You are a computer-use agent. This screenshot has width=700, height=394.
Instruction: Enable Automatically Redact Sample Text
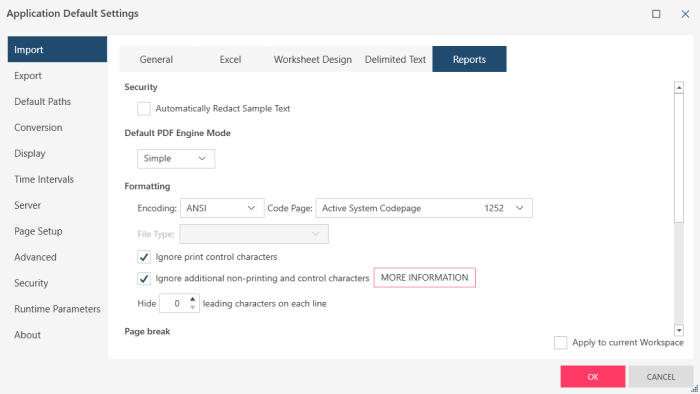[144, 108]
